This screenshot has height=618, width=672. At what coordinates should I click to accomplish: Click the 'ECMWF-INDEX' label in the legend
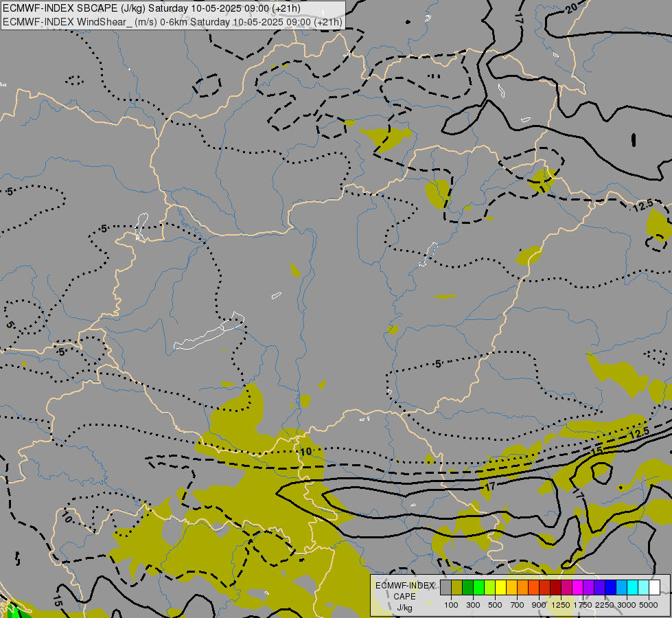(404, 586)
